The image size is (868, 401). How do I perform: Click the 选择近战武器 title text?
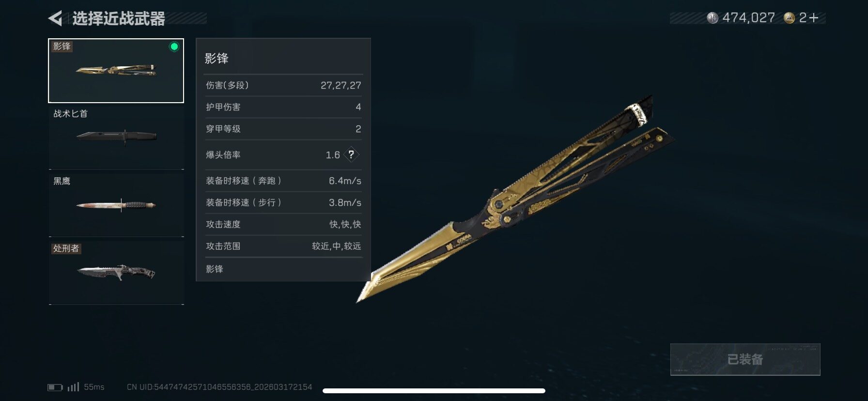tap(119, 18)
